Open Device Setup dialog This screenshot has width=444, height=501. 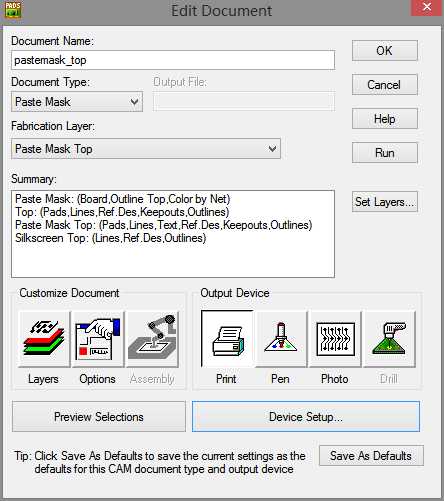pos(306,417)
